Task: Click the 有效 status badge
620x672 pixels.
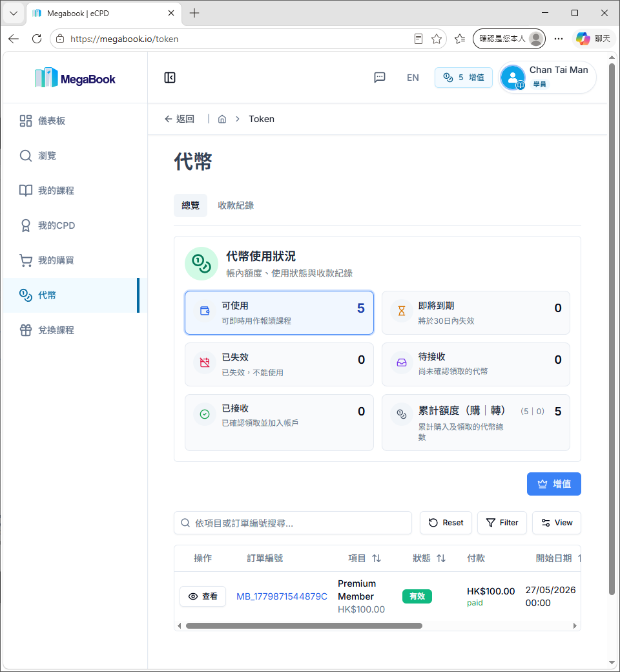Action: 417,596
